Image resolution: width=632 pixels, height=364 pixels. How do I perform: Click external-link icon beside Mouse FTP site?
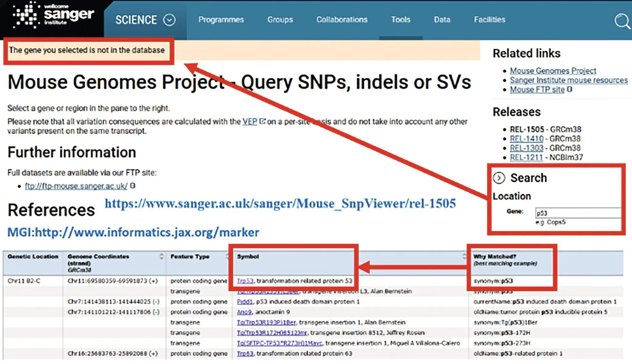(x=569, y=89)
